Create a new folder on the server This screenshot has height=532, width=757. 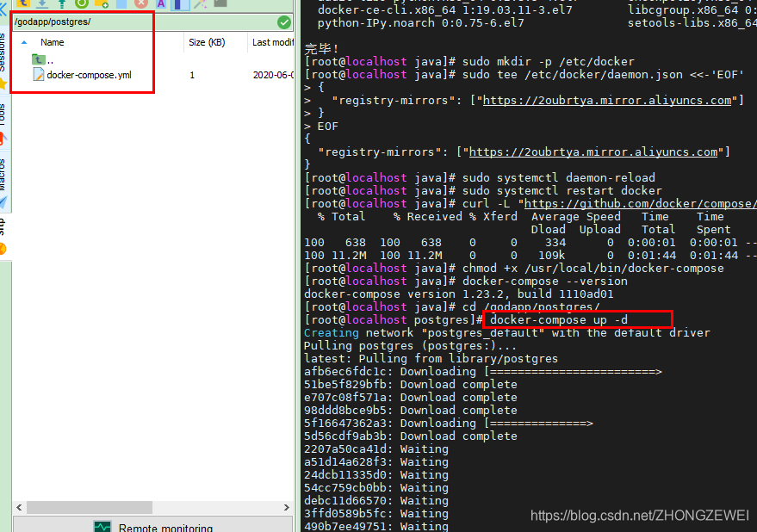pyautogui.click(x=102, y=6)
